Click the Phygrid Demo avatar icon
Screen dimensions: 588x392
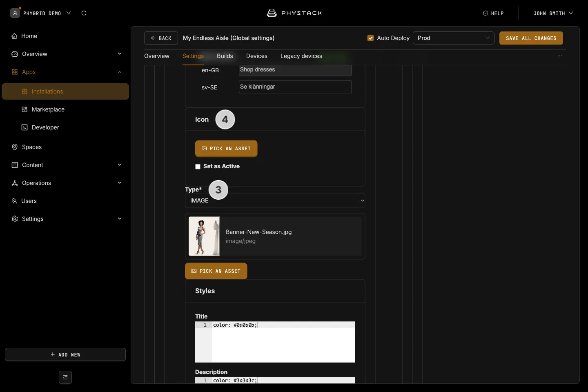pos(15,13)
